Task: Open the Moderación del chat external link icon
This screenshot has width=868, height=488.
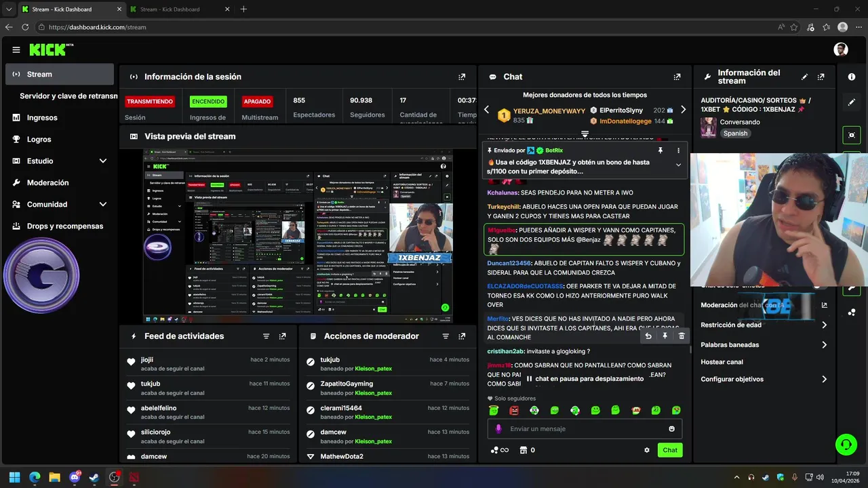Action: point(825,305)
